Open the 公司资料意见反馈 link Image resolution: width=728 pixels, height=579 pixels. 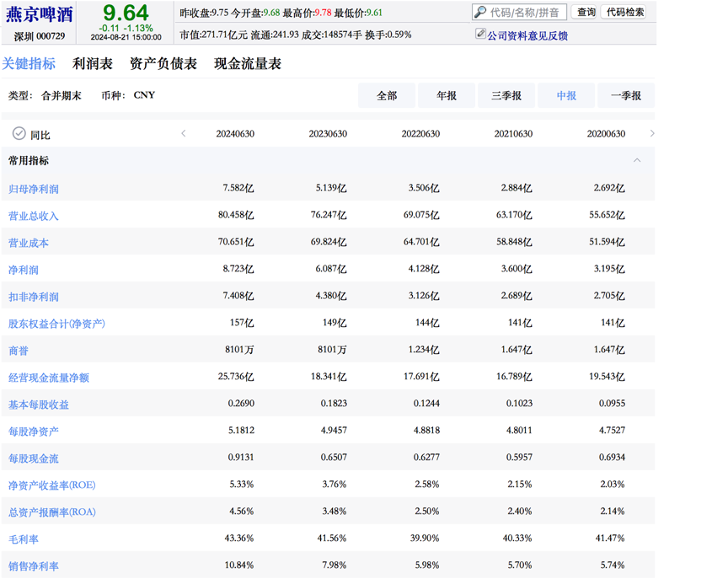coord(527,35)
